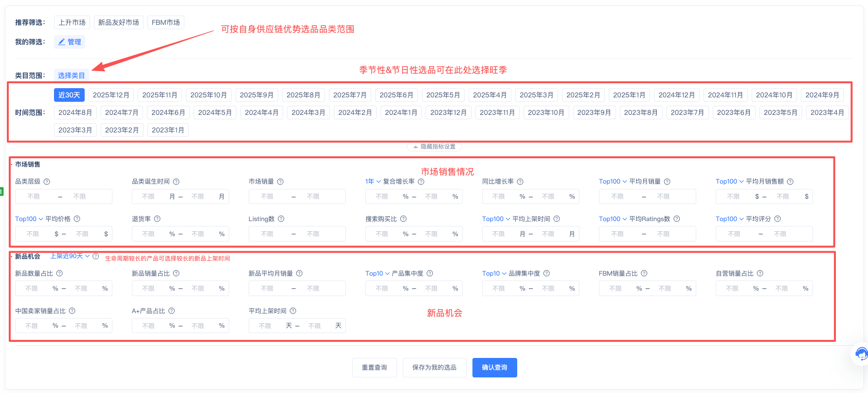The width and height of the screenshot is (868, 393).
Task: Show the info icon beside 平均月销售额
Action: click(790, 182)
